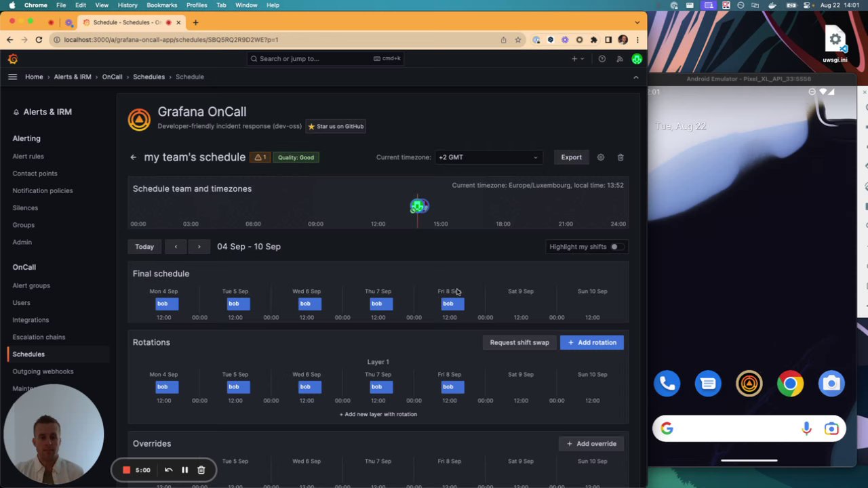Click bob's Fri 8 Sep shift in Rotations Layer 1
This screenshot has height=488, width=868.
point(452,387)
